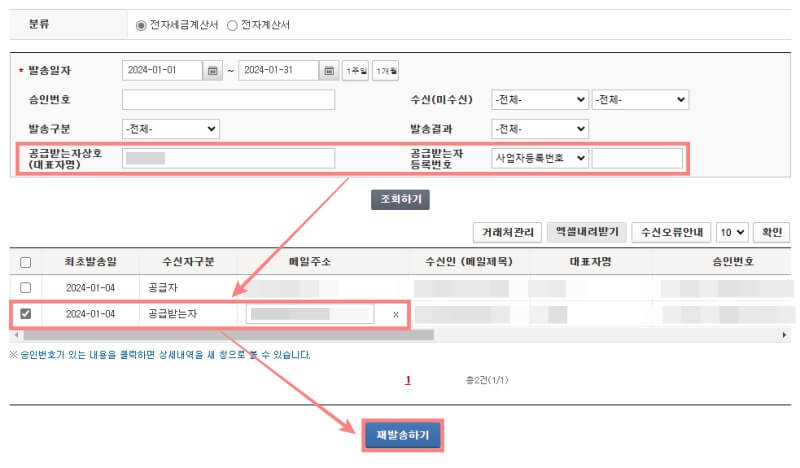Click the horizontal scrollbar thumb
The width and height of the screenshot is (800, 468).
click(229, 335)
